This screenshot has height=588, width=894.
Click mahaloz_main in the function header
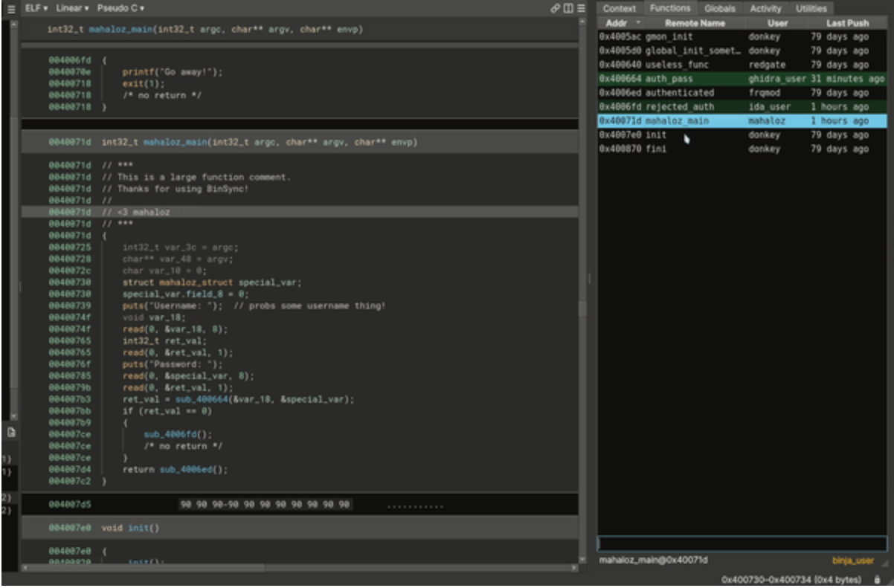pyautogui.click(x=176, y=141)
